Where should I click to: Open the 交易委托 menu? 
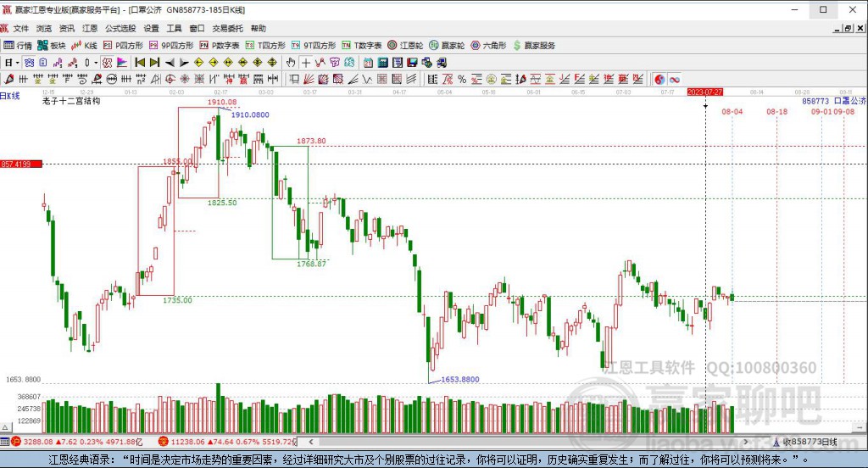pyautogui.click(x=227, y=28)
